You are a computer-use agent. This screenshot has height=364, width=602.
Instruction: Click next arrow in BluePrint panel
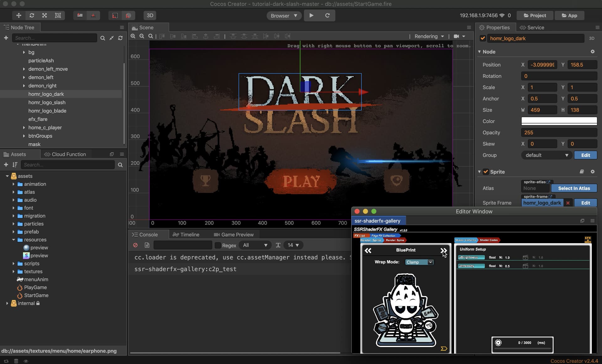tap(443, 250)
